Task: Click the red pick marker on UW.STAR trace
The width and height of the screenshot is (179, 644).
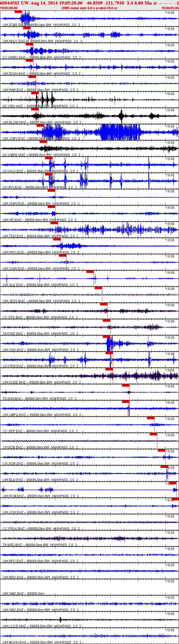Action: pos(18,12)
